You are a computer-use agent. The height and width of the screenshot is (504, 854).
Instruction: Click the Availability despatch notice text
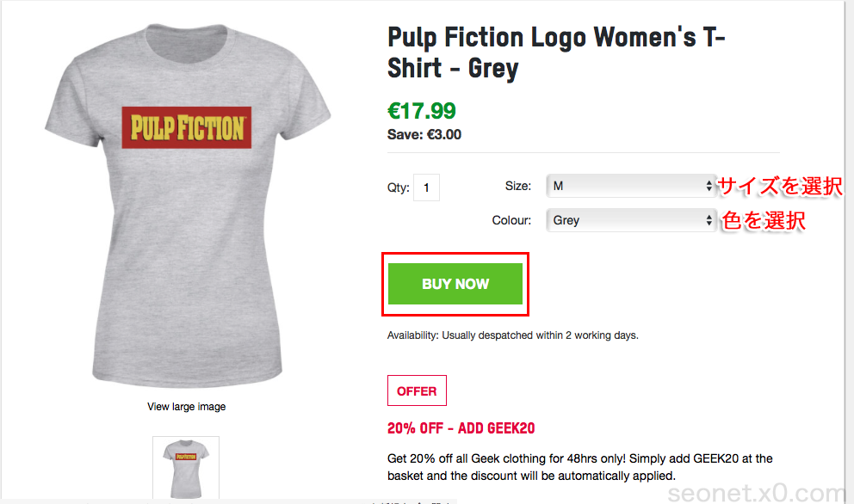pyautogui.click(x=513, y=335)
